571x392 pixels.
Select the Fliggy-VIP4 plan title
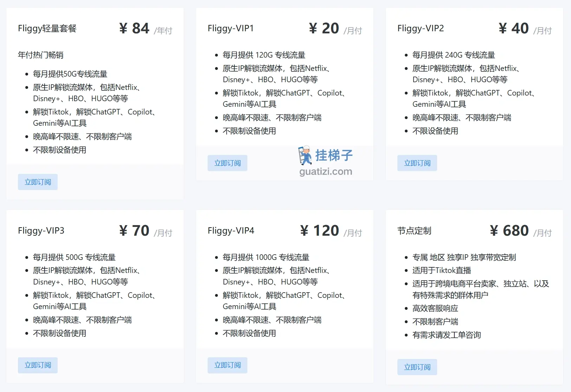(231, 231)
